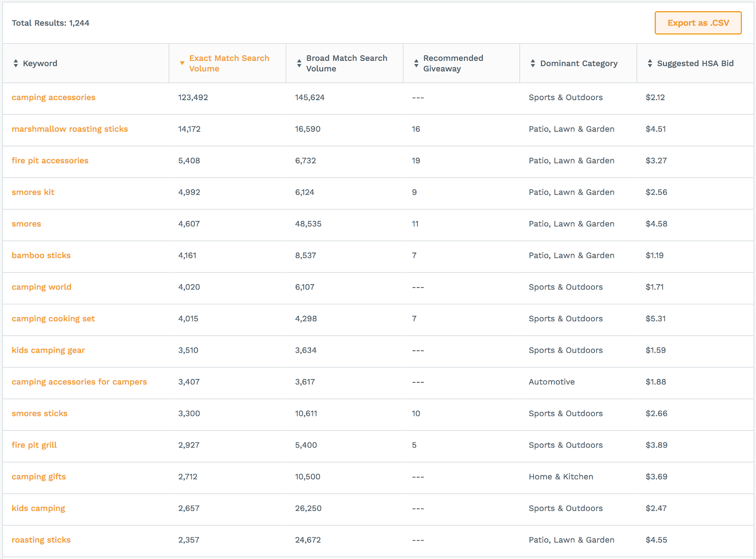Click the Total Results count text
Screen dimensions: 756x559
coord(51,23)
